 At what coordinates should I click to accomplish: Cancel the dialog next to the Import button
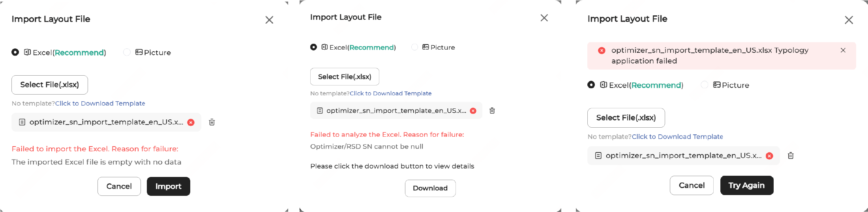(x=119, y=186)
